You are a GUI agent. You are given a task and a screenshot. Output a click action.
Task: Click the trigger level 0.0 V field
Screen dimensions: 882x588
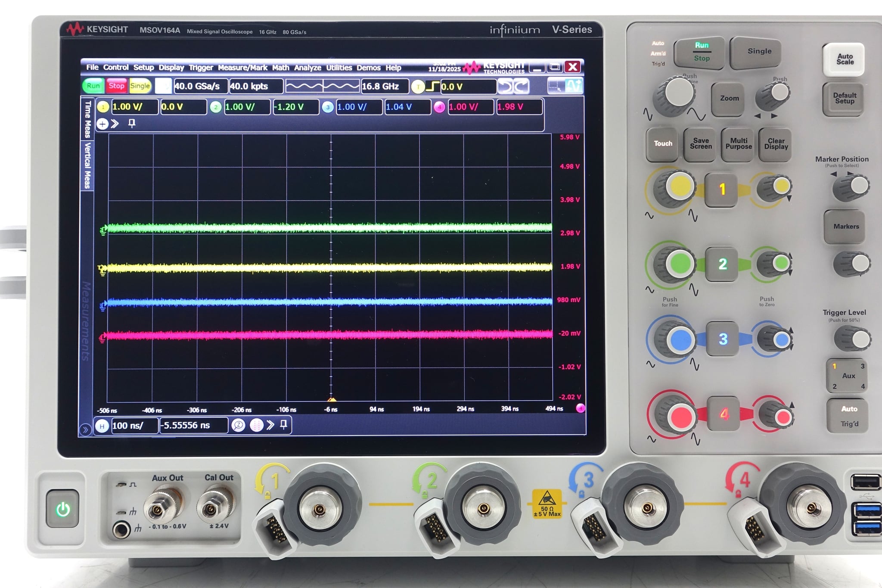(468, 87)
